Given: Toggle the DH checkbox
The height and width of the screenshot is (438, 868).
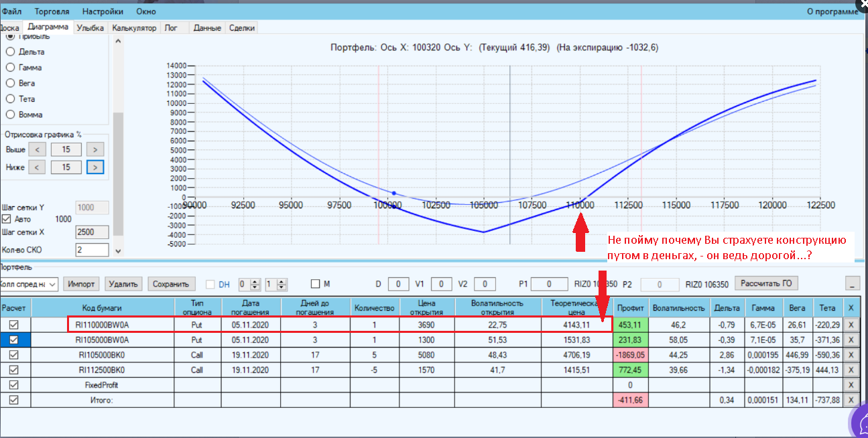Looking at the screenshot, I should (210, 285).
